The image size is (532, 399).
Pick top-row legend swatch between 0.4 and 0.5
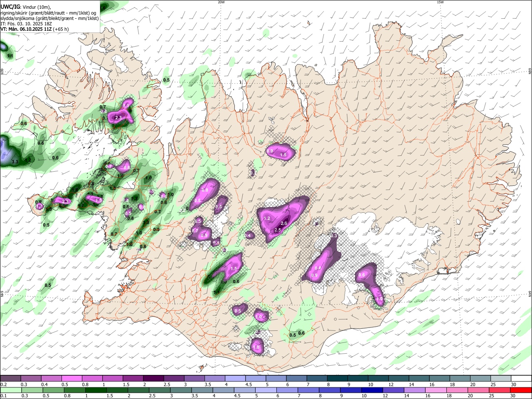(x=51, y=379)
